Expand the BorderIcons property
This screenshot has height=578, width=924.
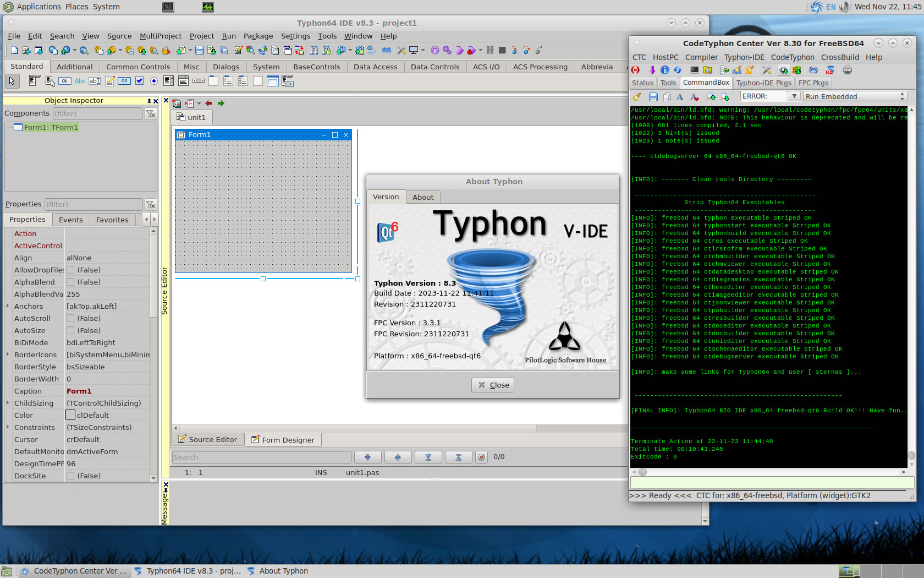8,355
